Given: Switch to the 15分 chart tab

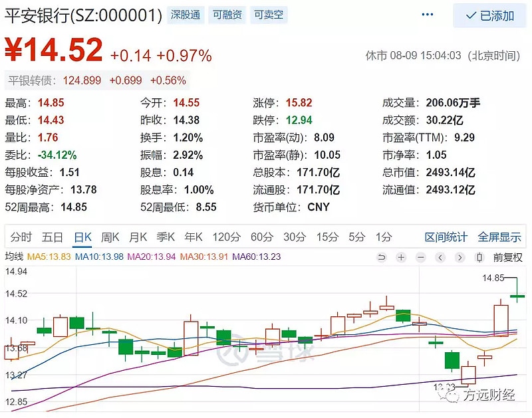Looking at the screenshot, I should tap(327, 237).
